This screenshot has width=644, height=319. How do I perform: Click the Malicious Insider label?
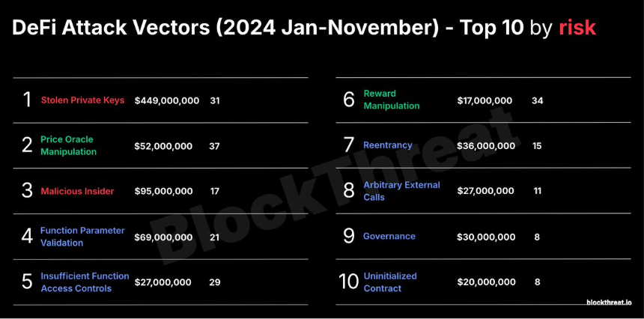(77, 191)
